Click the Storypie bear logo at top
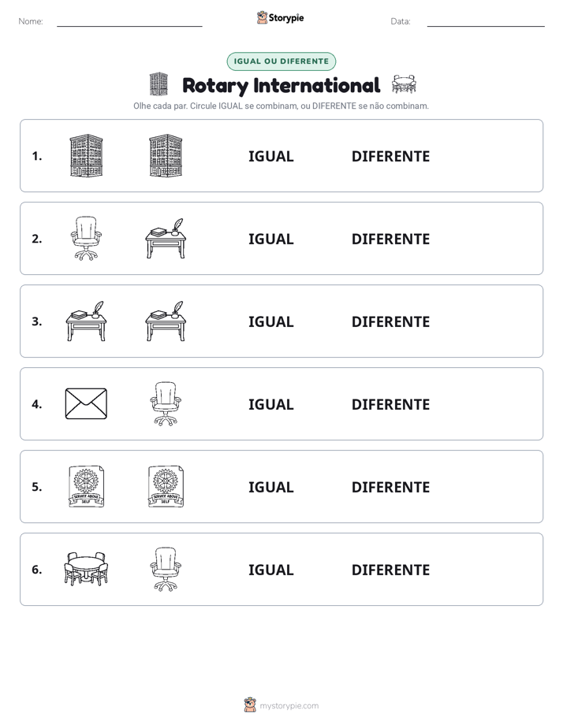The height and width of the screenshot is (728, 563). 262,17
